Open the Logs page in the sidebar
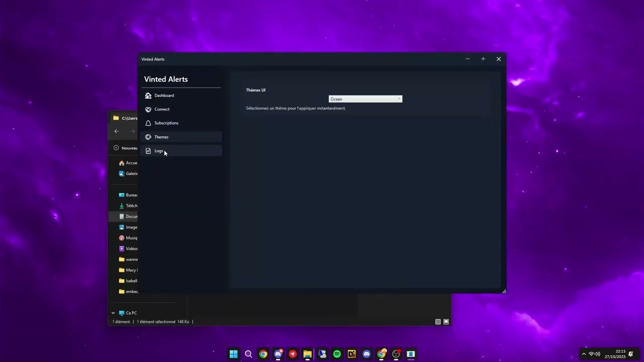Viewport: 644px width, 362px height. 181,151
